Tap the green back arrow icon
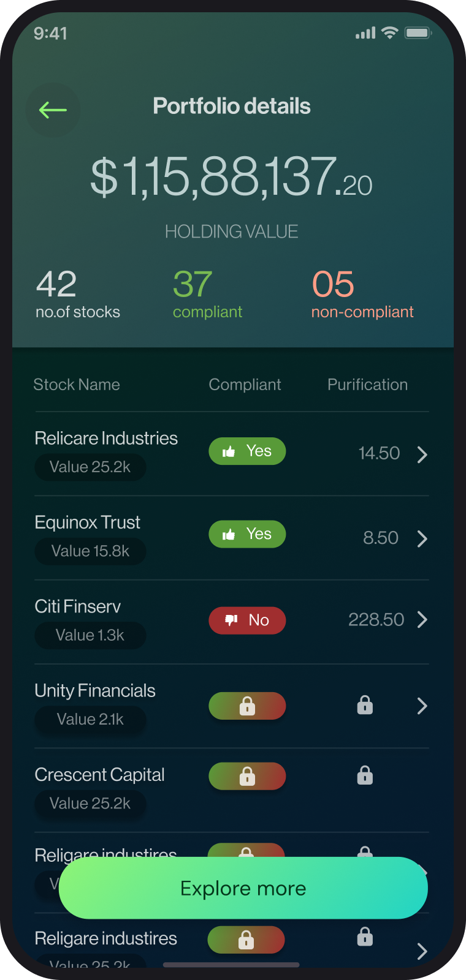This screenshot has height=980, width=466. (x=53, y=110)
